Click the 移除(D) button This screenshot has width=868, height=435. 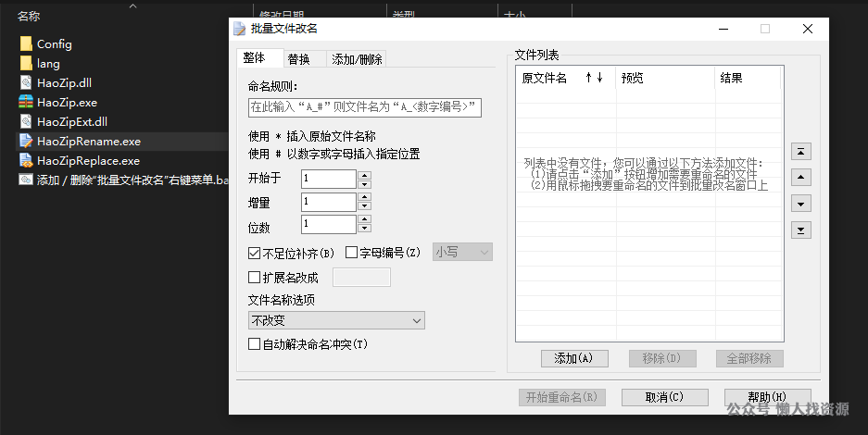pos(662,358)
